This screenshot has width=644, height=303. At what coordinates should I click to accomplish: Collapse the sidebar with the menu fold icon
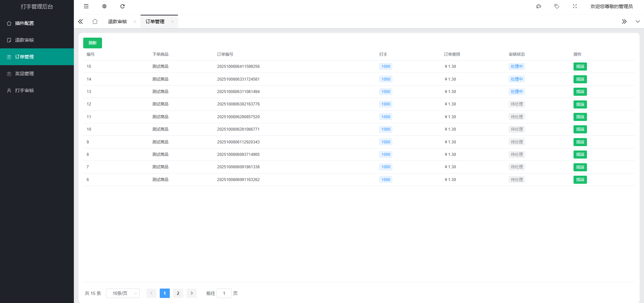[x=86, y=6]
